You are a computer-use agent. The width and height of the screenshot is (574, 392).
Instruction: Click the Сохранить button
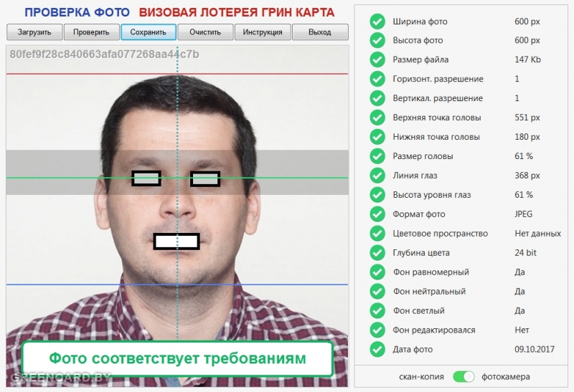(x=149, y=32)
